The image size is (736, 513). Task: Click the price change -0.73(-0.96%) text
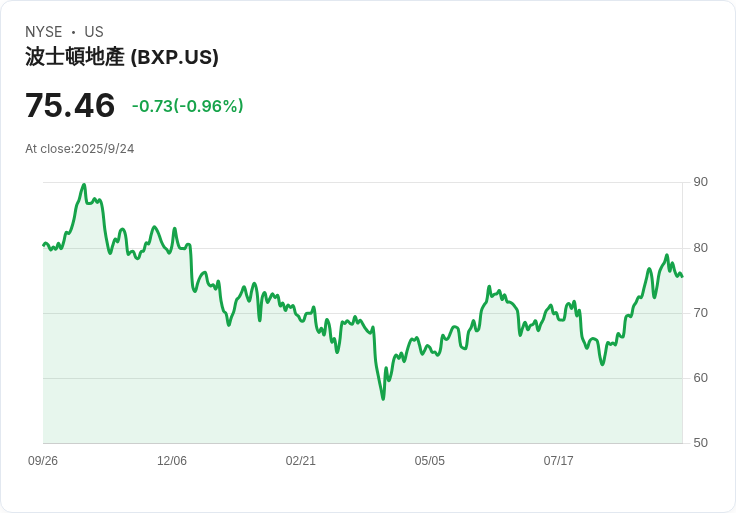[x=188, y=106]
